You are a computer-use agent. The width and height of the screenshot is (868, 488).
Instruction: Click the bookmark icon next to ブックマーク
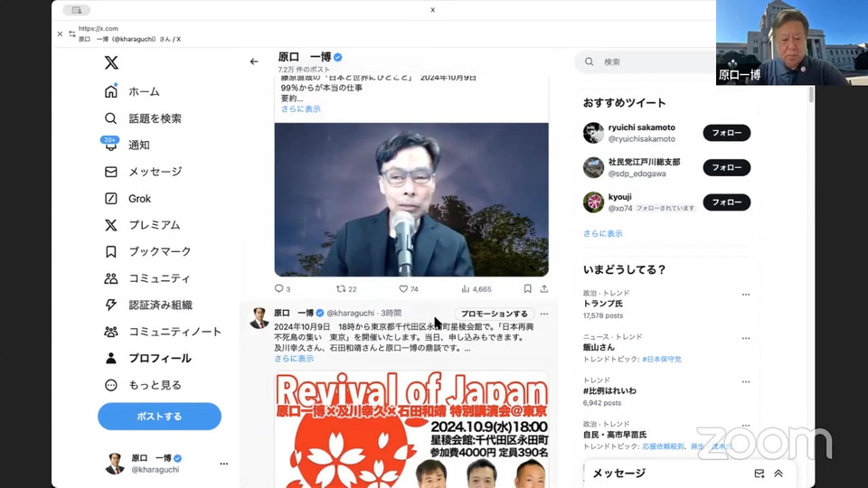pyautogui.click(x=110, y=252)
